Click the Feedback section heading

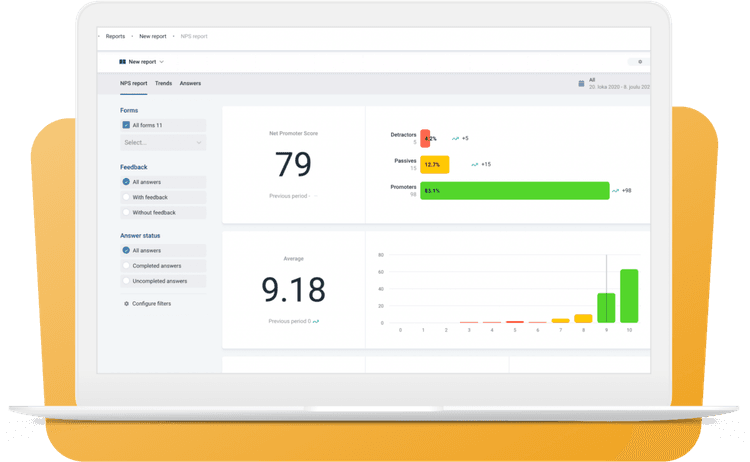pyautogui.click(x=133, y=167)
